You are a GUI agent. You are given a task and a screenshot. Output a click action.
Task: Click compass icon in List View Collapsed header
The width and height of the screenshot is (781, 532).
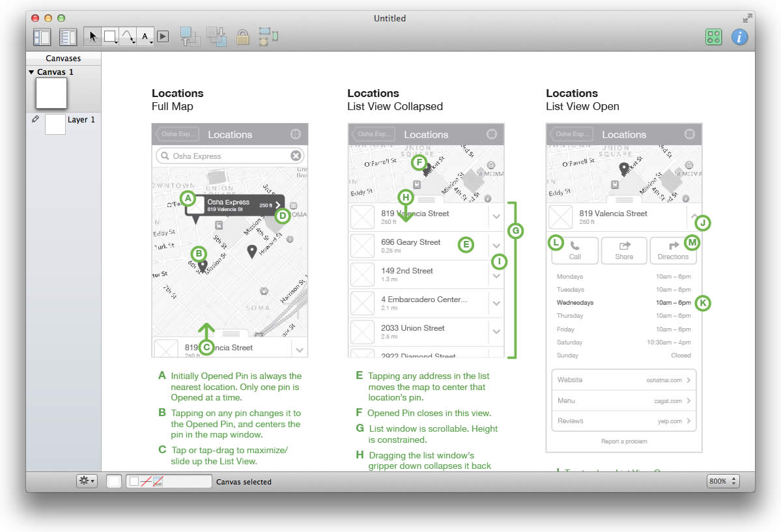click(x=492, y=134)
